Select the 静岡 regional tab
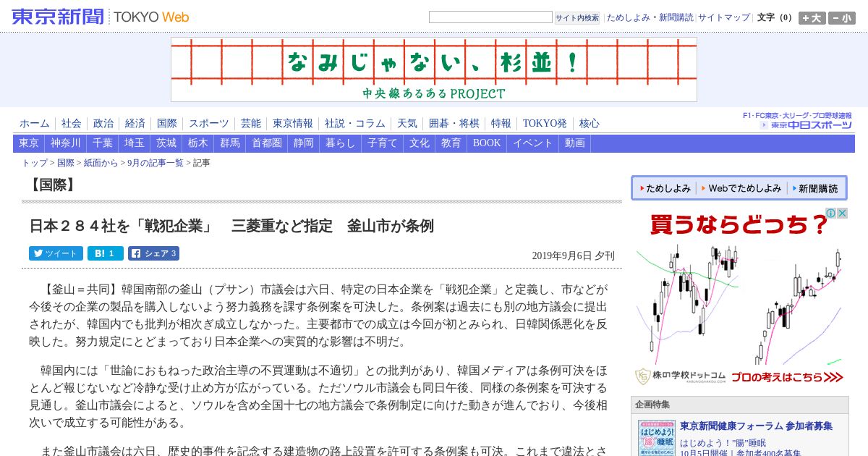Image resolution: width=868 pixels, height=456 pixels. click(x=304, y=143)
